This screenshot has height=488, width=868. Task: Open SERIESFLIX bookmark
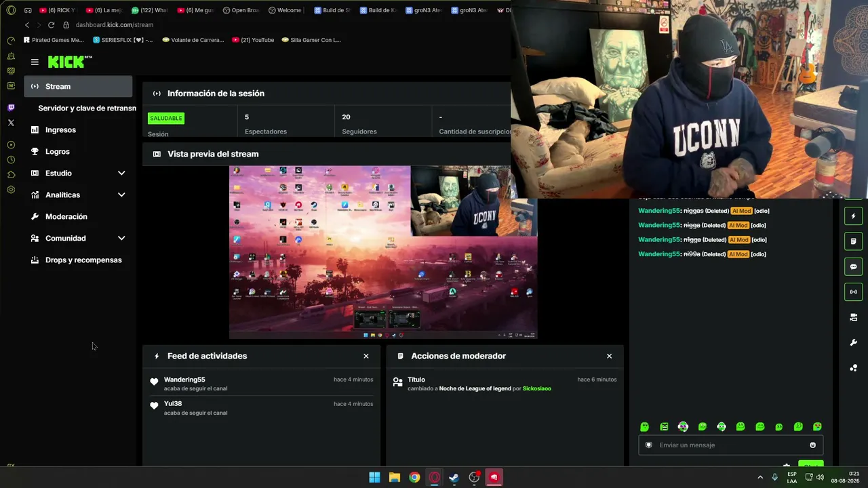(x=123, y=40)
